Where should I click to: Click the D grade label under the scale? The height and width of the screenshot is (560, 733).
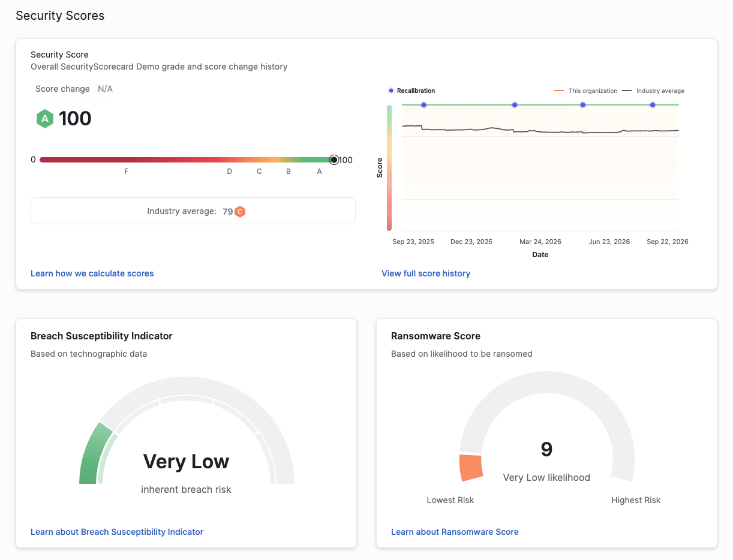click(x=230, y=171)
